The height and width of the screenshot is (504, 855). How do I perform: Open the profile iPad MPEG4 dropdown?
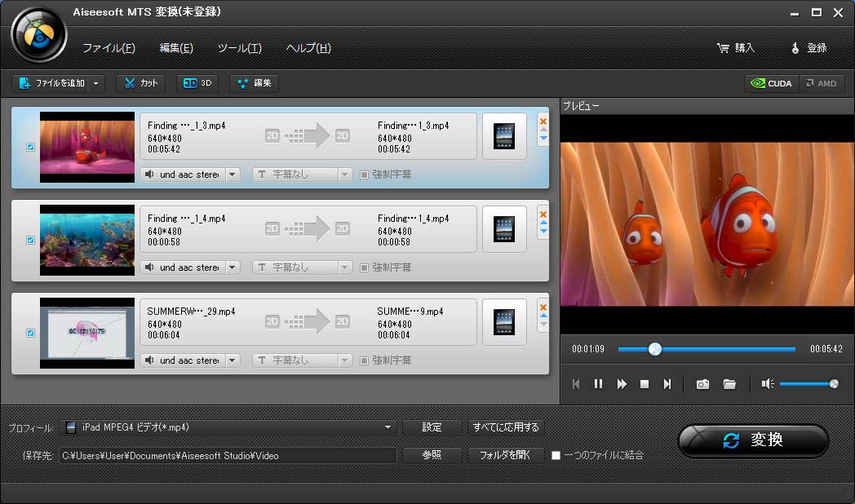pyautogui.click(x=388, y=427)
